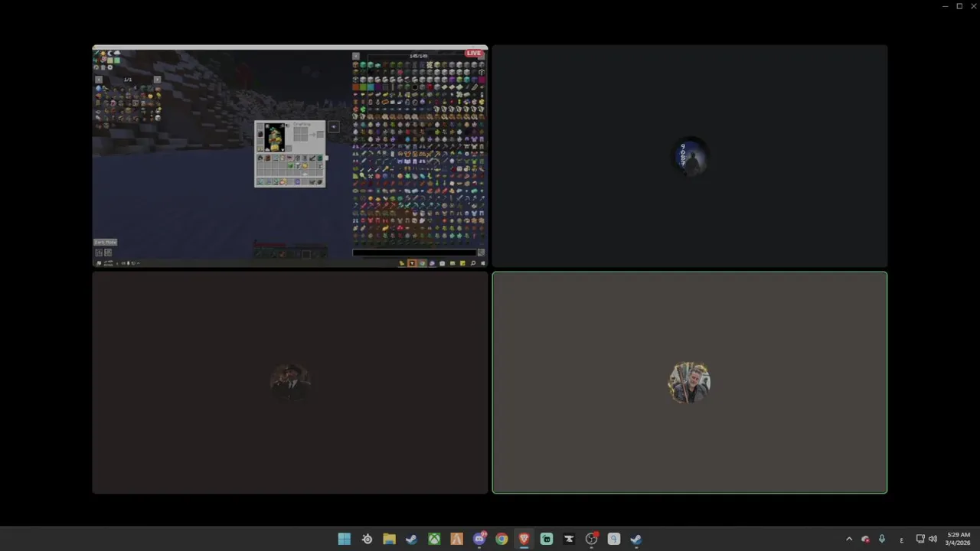Click the microphone tray icon
Viewport: 980px width, 551px height.
pos(882,539)
